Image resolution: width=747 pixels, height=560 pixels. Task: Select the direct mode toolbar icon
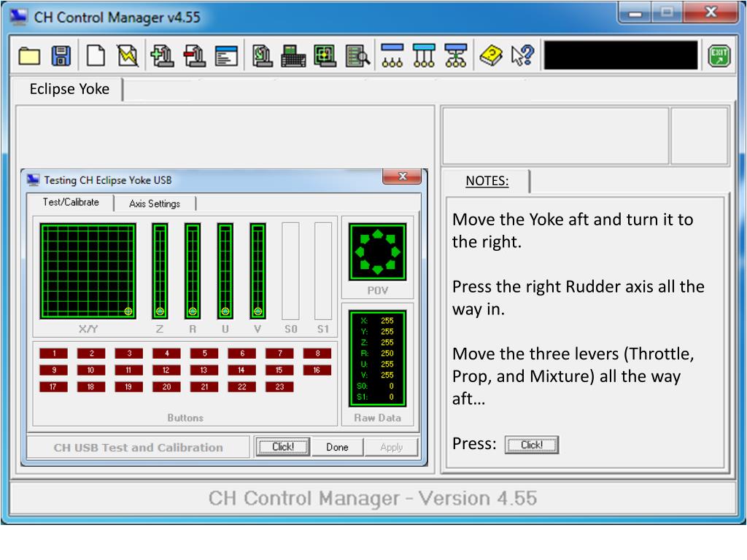392,56
